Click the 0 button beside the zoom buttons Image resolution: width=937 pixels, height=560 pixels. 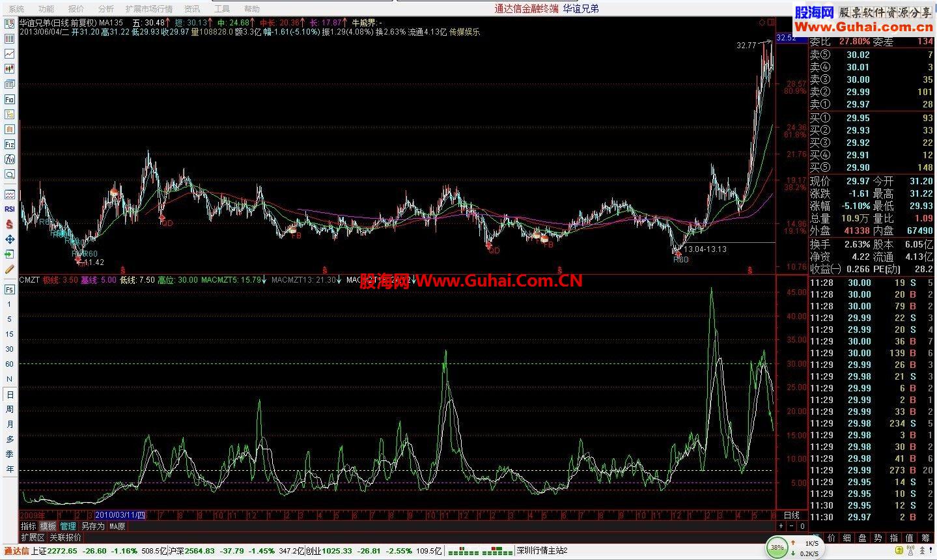pyautogui.click(x=802, y=526)
